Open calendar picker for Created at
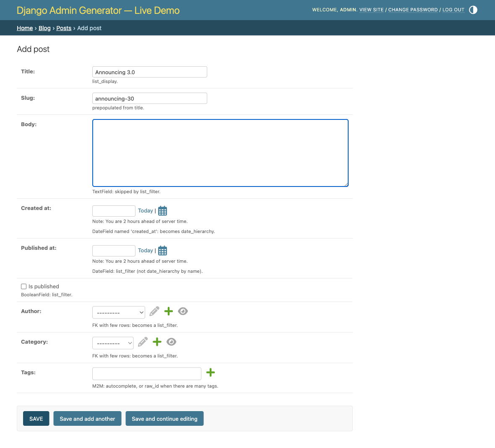The height and width of the screenshot is (448, 495). 163,211
